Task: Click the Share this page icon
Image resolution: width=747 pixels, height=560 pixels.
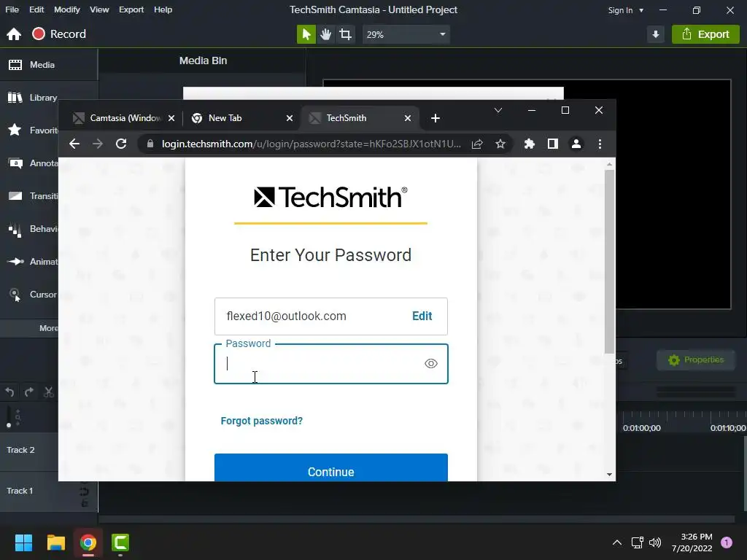Action: (477, 144)
